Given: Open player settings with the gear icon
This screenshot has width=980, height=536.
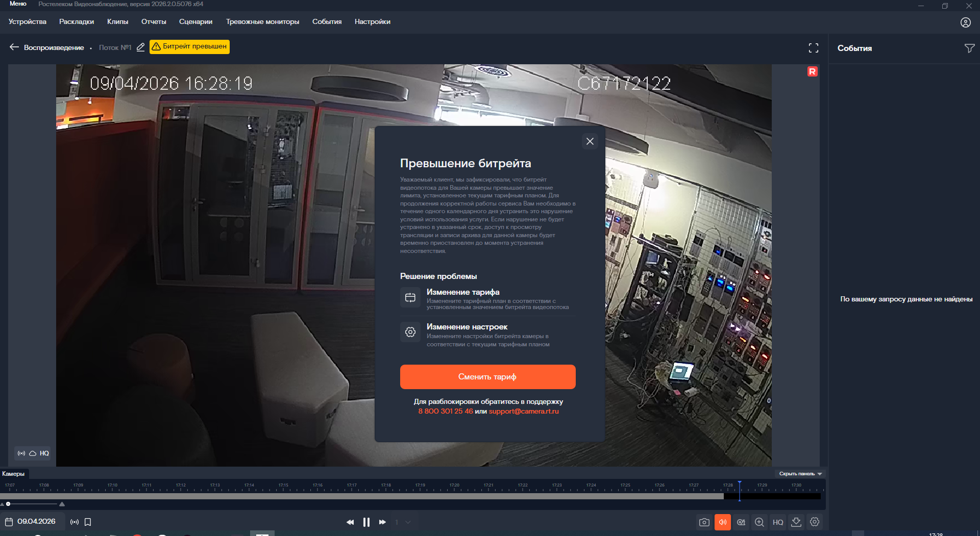Looking at the screenshot, I should [x=815, y=522].
